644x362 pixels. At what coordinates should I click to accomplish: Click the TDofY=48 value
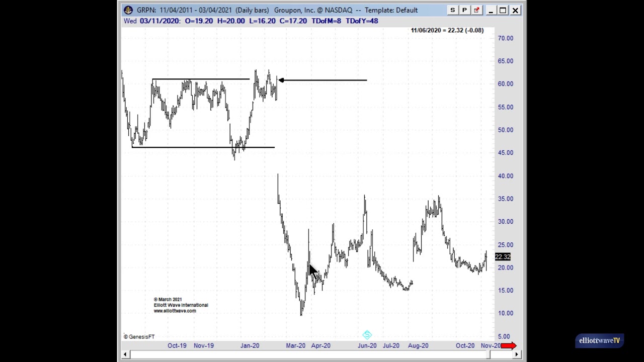[362, 21]
